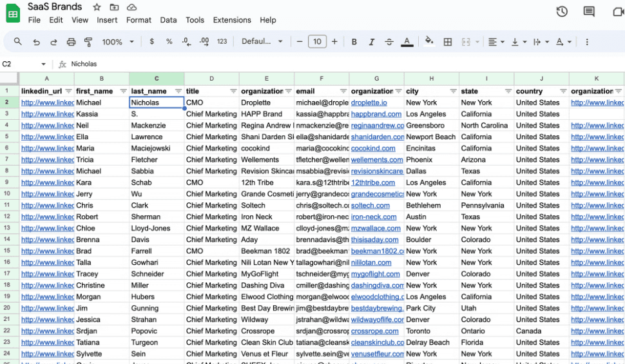Click the search menus magnifier icon

pyautogui.click(x=17, y=41)
